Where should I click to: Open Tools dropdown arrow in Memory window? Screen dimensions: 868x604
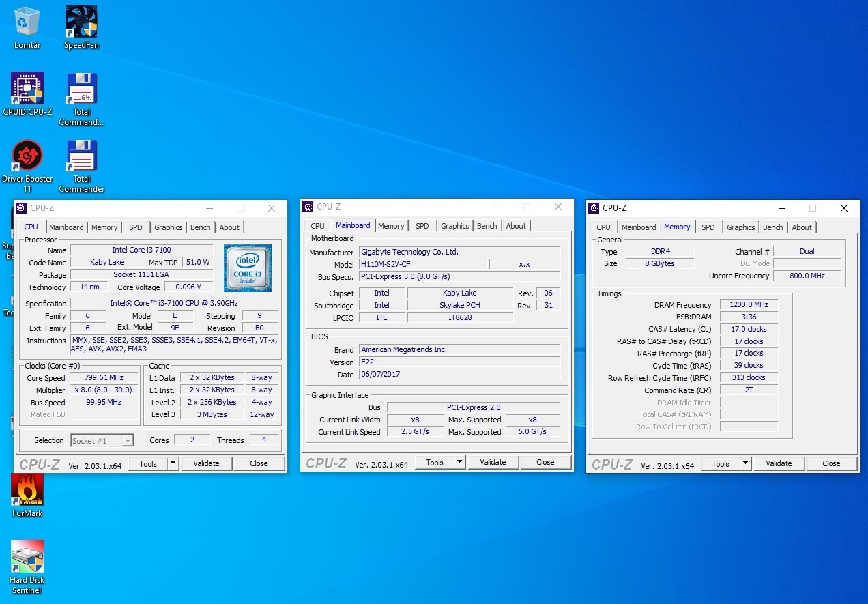(x=745, y=463)
